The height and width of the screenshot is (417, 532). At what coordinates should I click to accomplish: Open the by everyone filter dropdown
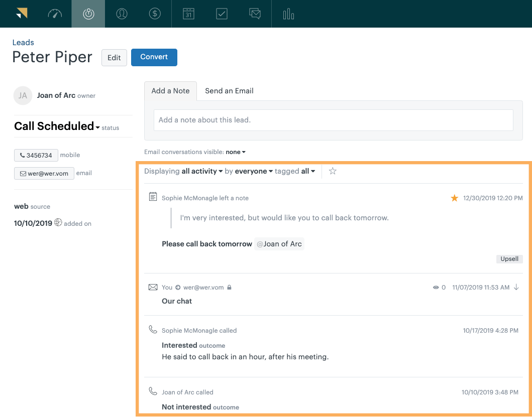coord(254,171)
